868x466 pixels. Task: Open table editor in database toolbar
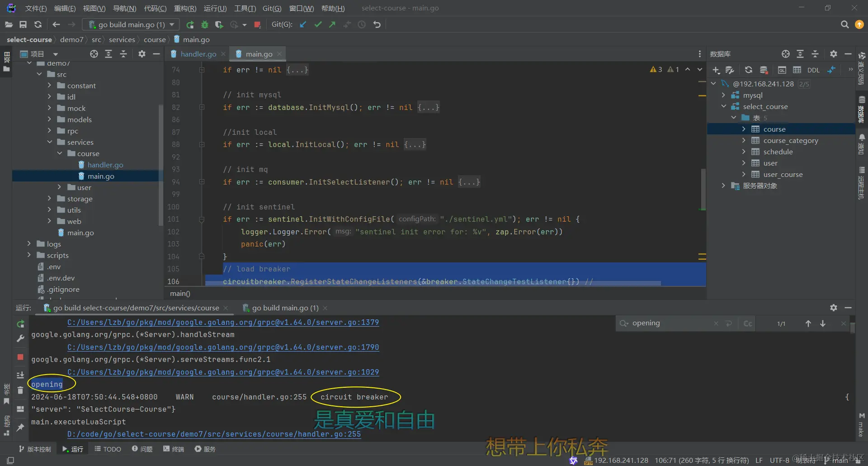point(797,70)
